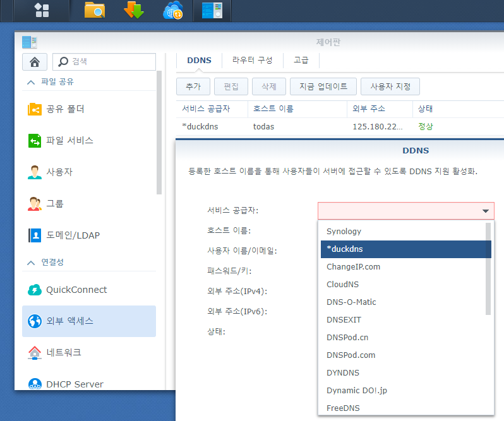Image resolution: width=504 pixels, height=421 pixels.
Task: Click the 추가 button
Action: [193, 86]
